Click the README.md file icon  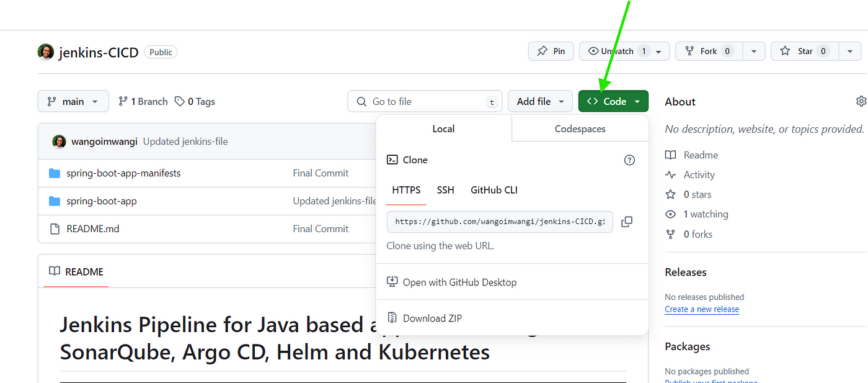pos(55,229)
